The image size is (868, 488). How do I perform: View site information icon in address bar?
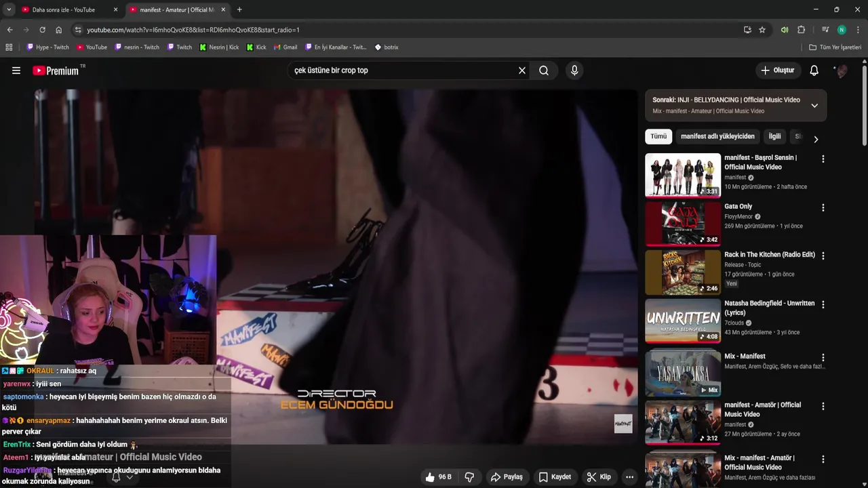(78, 30)
